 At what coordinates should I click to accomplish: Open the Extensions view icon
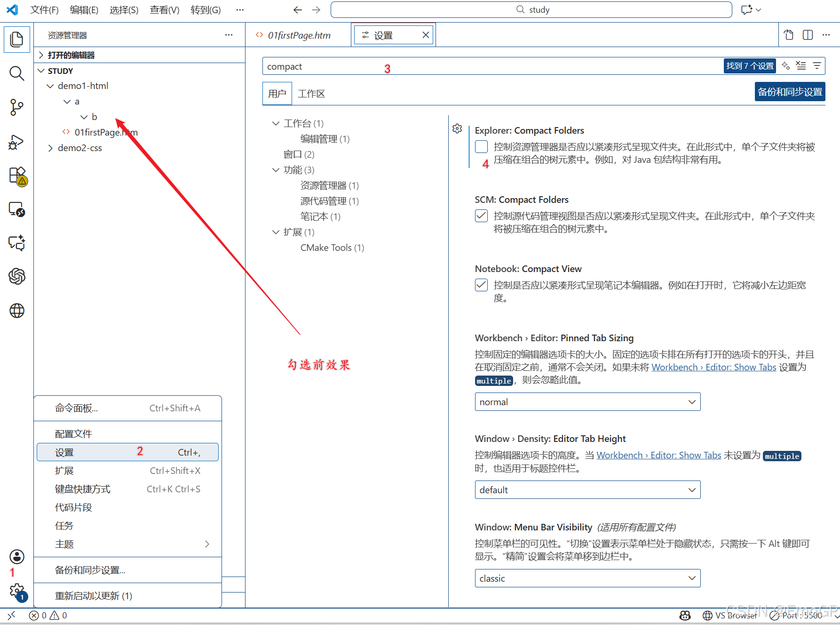click(17, 176)
